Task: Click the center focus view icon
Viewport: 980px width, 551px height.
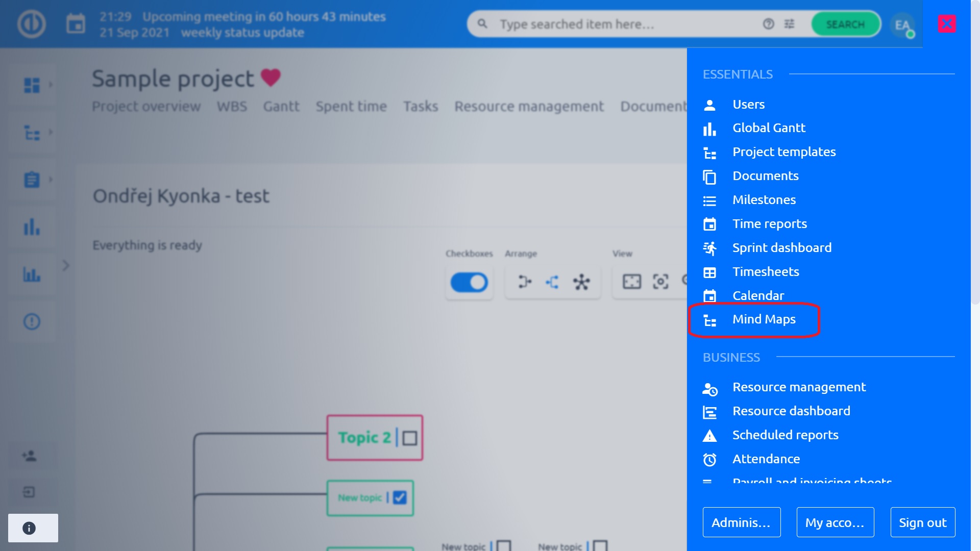Action: (x=660, y=282)
